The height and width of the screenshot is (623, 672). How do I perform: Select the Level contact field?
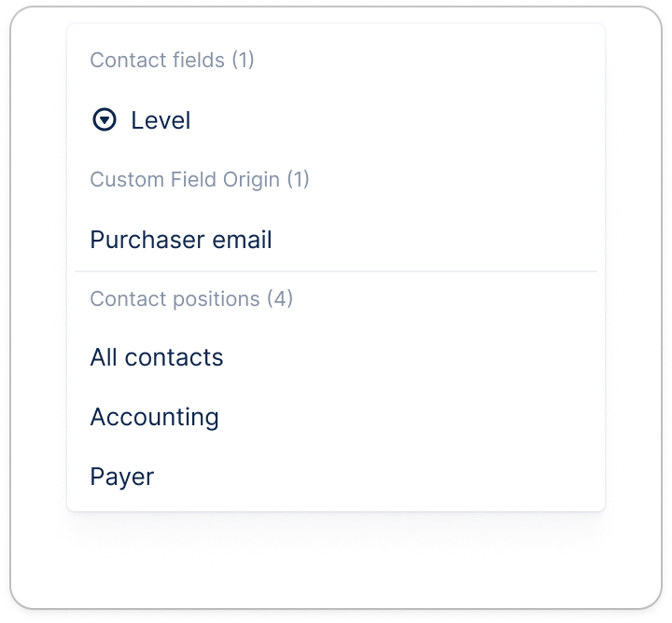(x=161, y=120)
